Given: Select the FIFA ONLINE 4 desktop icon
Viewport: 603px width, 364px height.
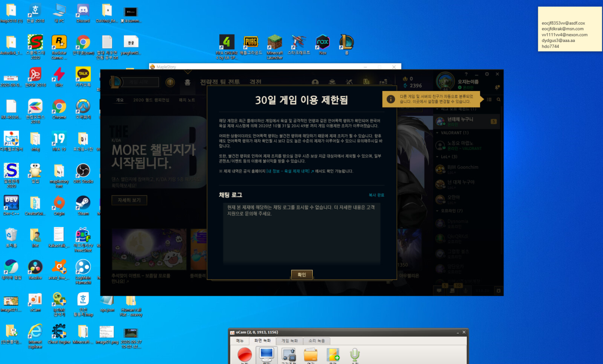Looking at the screenshot, I should [x=227, y=47].
